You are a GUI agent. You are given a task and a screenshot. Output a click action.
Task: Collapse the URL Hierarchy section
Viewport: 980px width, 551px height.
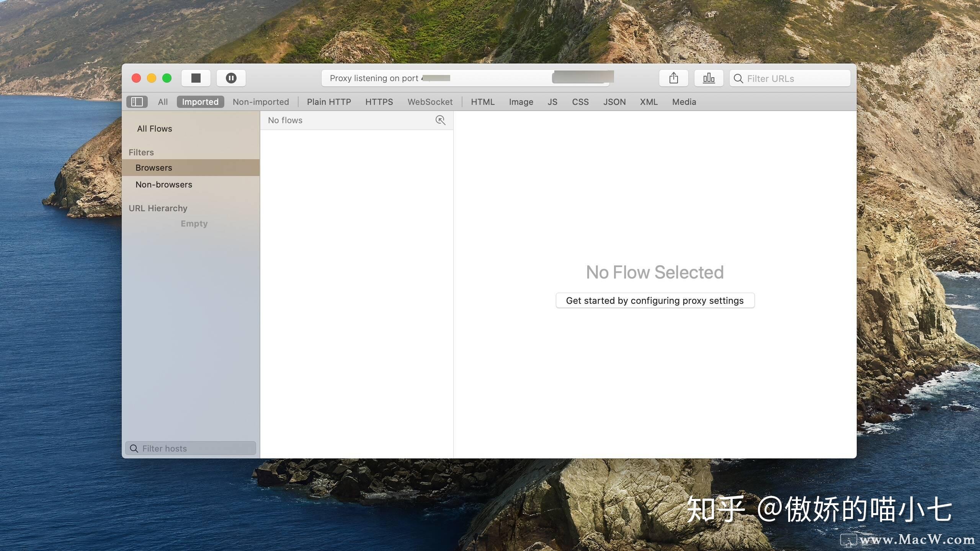coord(158,208)
